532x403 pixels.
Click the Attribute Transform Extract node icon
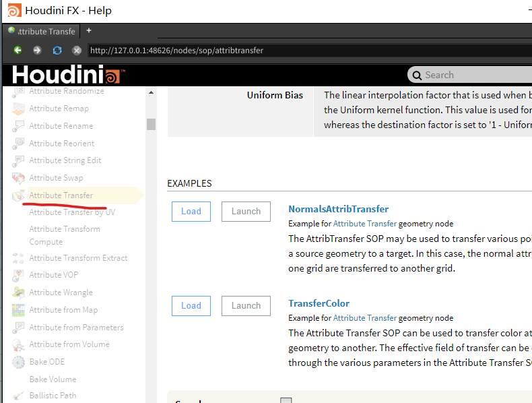(x=18, y=258)
